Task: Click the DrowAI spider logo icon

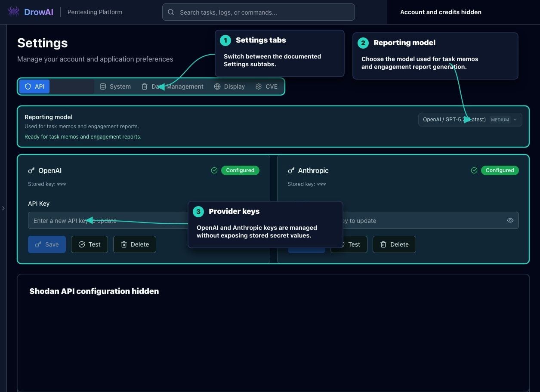Action: click(14, 12)
